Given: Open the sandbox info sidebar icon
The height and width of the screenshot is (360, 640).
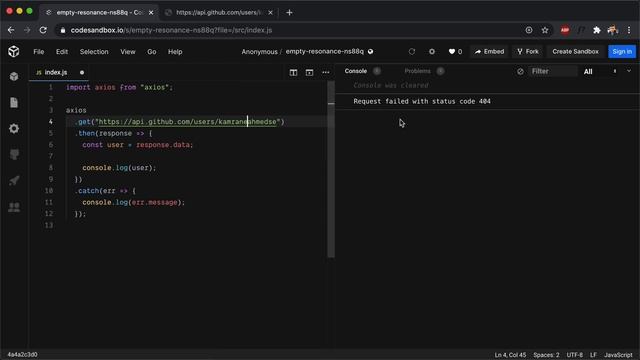Looking at the screenshot, I should point(14,76).
